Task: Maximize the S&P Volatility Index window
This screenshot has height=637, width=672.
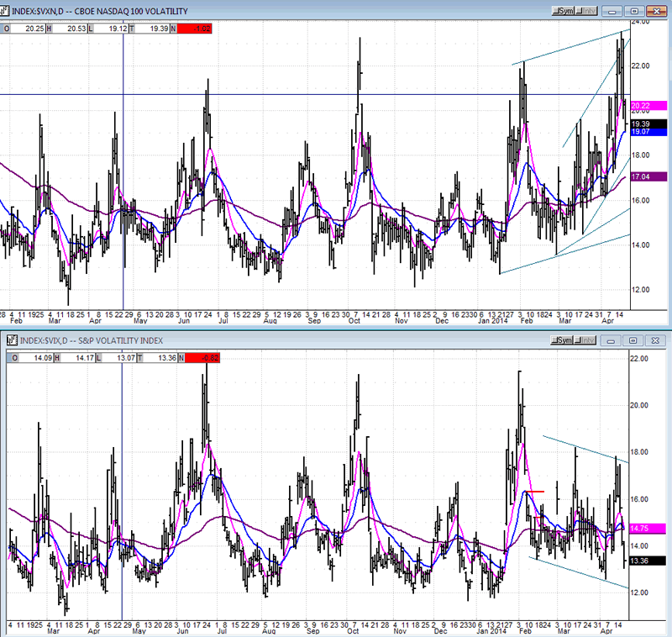Action: tap(634, 340)
